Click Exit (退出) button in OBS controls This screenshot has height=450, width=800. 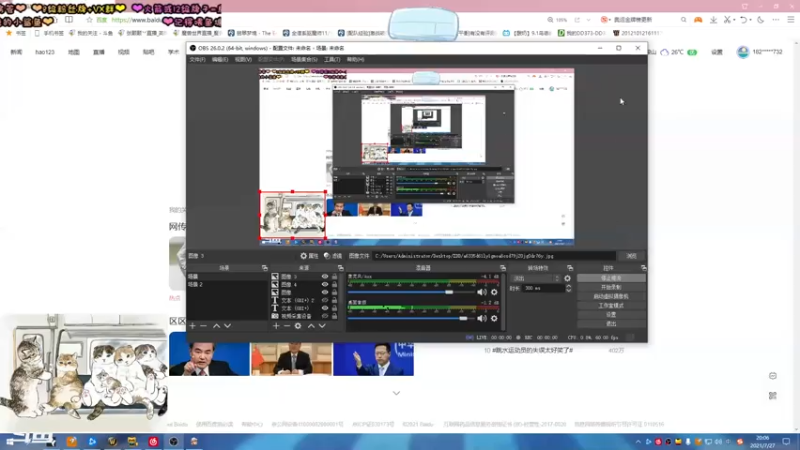(611, 324)
